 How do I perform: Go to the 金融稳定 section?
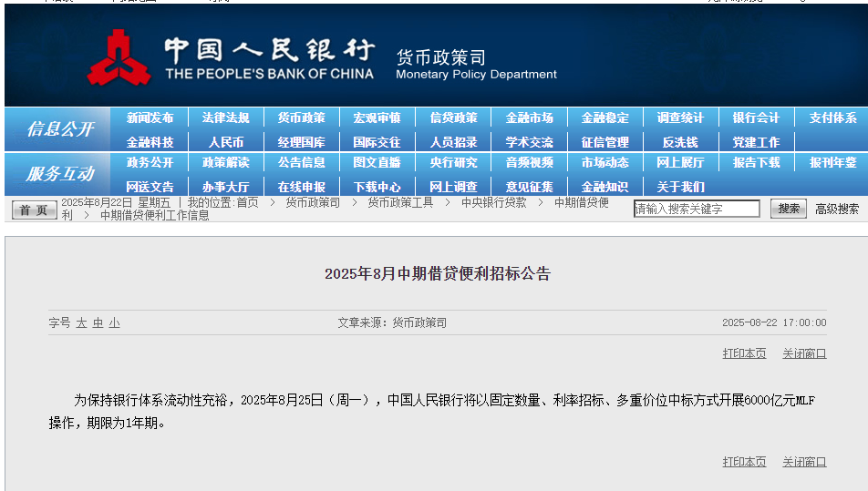(x=605, y=118)
